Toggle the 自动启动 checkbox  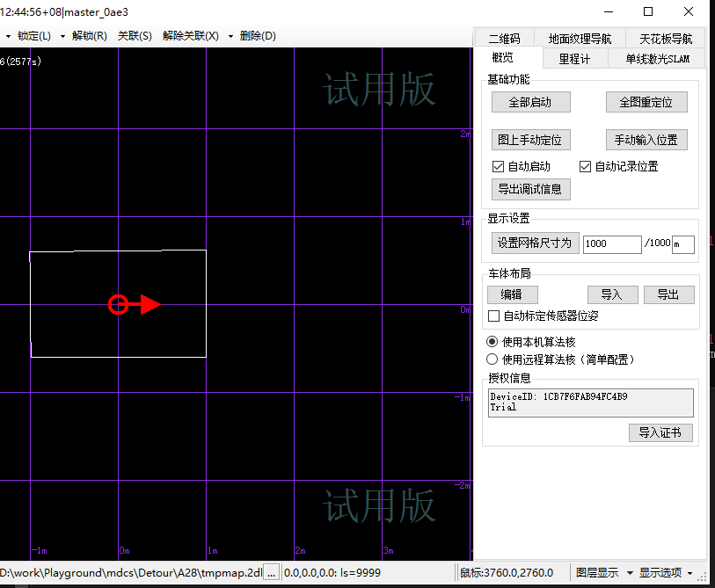(499, 166)
